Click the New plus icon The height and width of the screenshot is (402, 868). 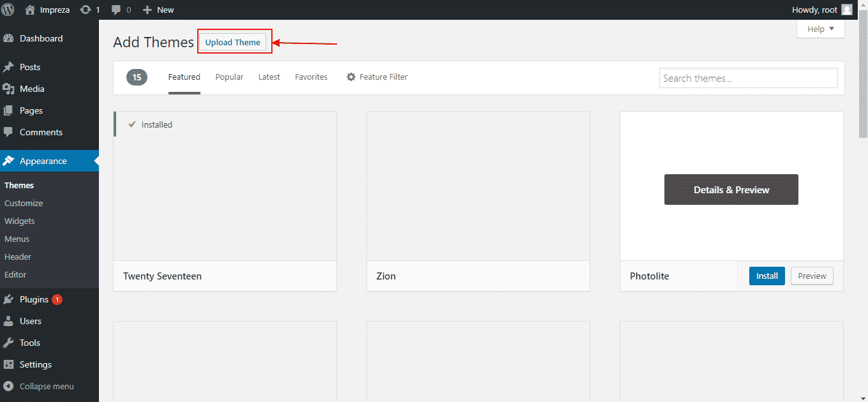point(147,10)
